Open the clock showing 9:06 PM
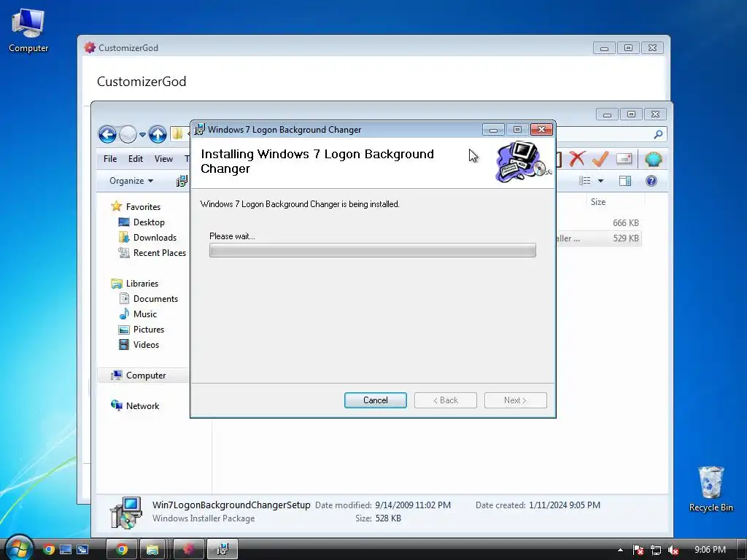Screen dimensions: 747x560 [710, 550]
